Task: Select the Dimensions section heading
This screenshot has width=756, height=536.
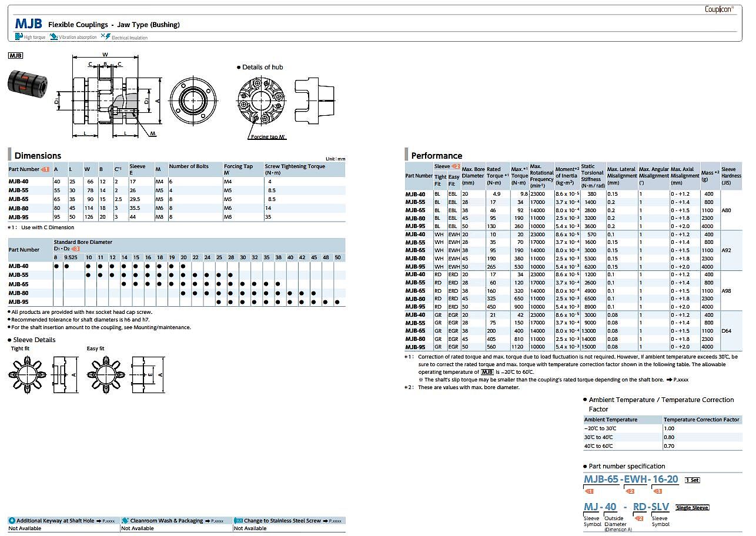Action: point(38,156)
